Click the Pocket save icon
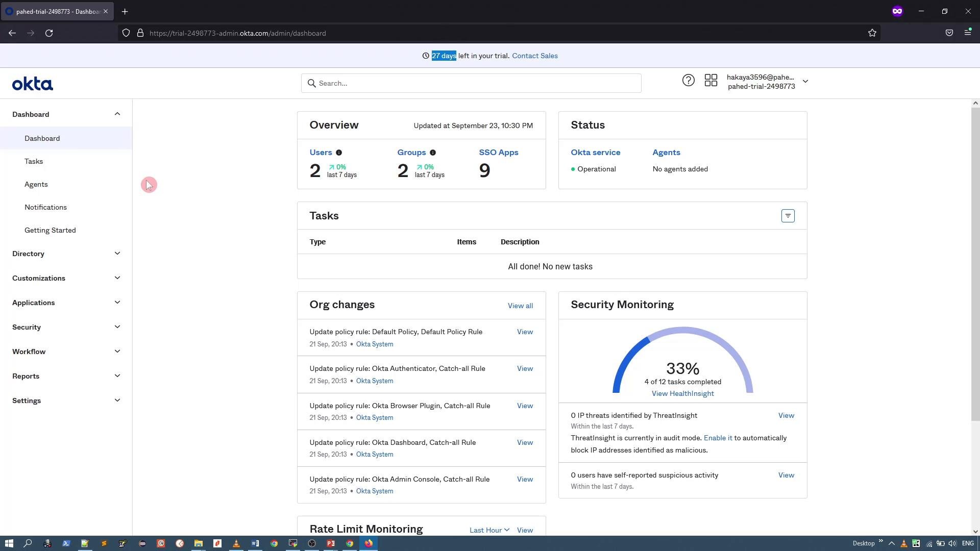The height and width of the screenshot is (551, 980). click(x=949, y=33)
